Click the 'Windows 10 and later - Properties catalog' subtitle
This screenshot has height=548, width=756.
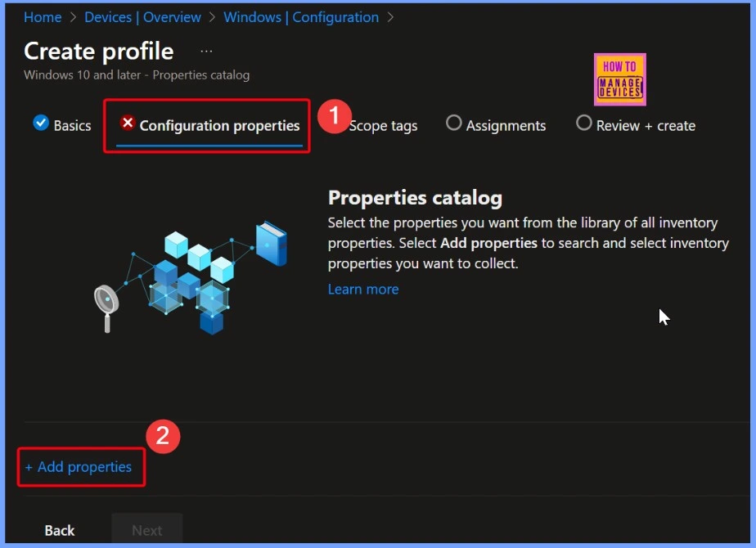point(137,75)
